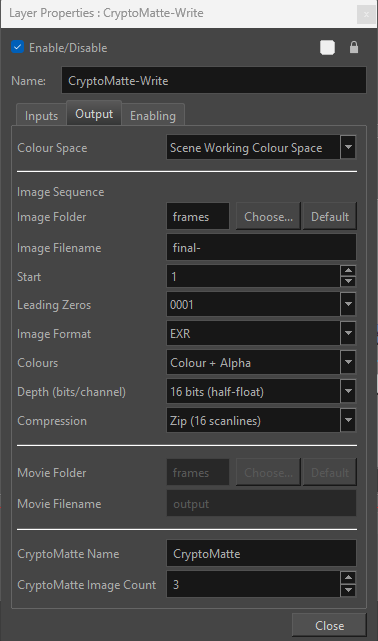Click the white layer colour swatch
The height and width of the screenshot is (641, 378).
coord(327,47)
